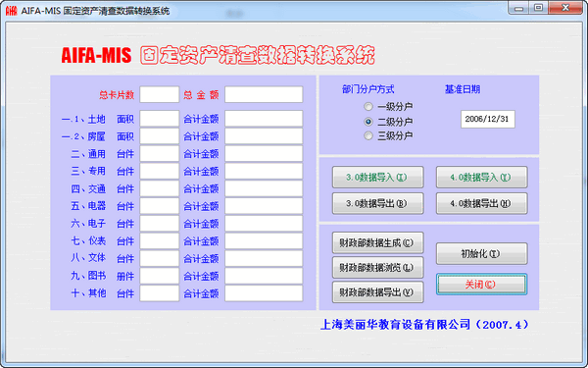Close the window with title bar X

pos(565,8)
